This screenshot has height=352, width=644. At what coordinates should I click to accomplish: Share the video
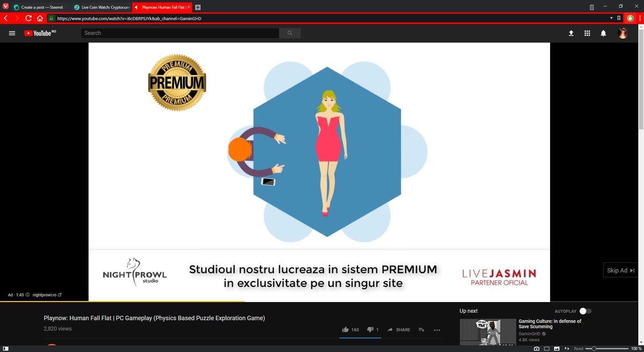pyautogui.click(x=399, y=329)
